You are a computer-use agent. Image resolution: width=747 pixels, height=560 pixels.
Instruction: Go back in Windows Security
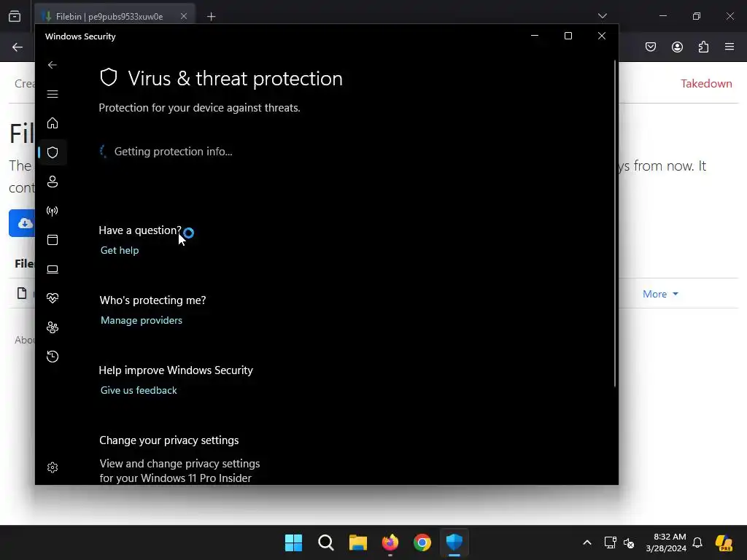tap(53, 65)
